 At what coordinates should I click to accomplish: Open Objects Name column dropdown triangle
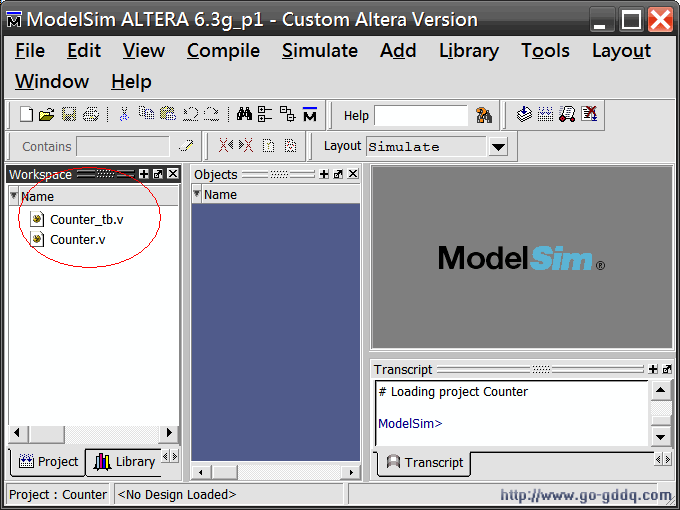(x=197, y=195)
